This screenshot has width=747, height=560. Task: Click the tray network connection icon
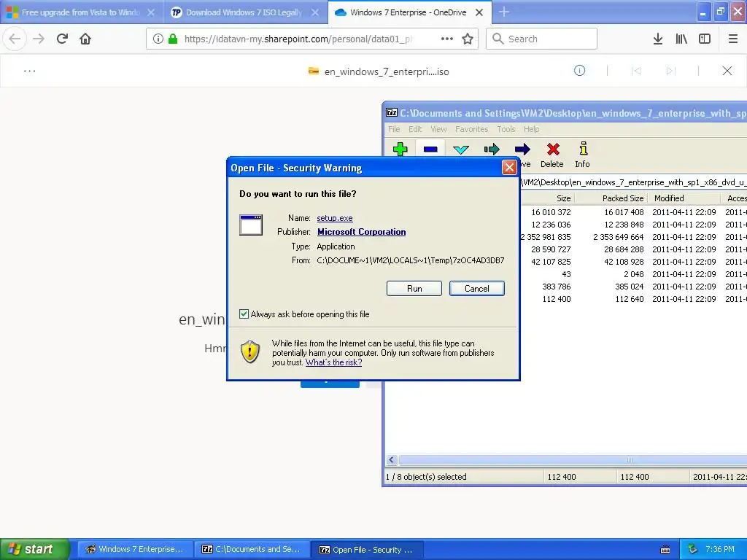(692, 549)
